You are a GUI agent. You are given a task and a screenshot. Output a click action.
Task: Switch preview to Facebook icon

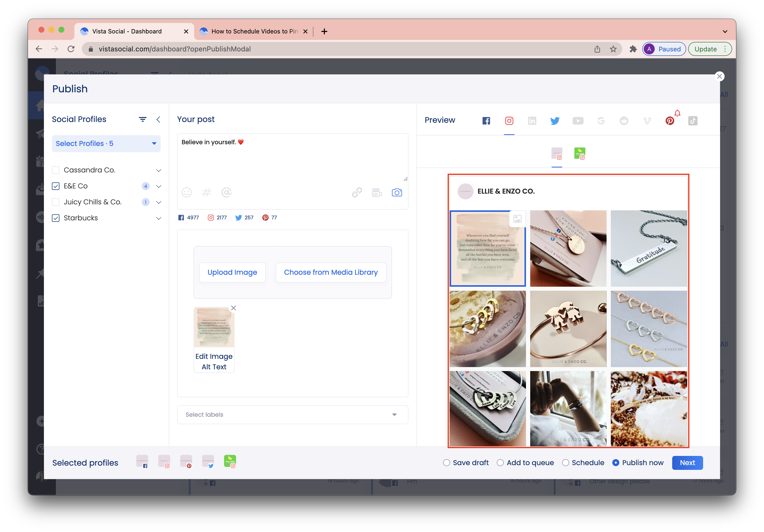(486, 121)
